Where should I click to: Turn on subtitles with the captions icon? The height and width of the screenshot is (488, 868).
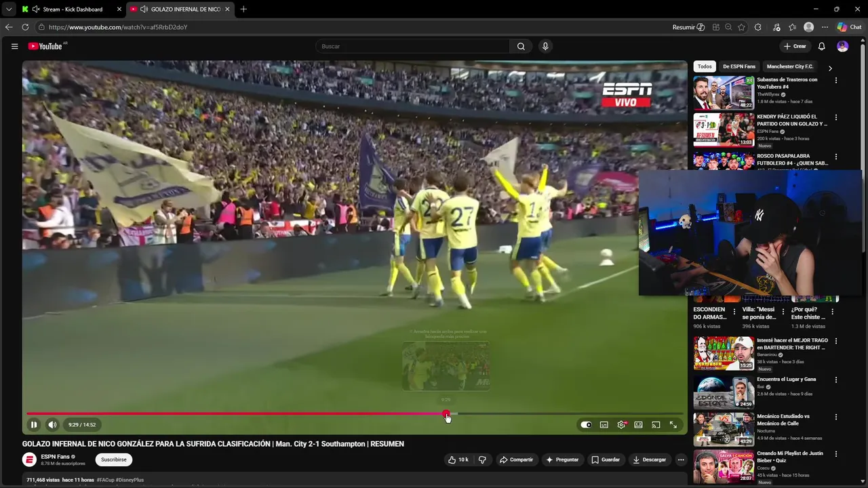click(604, 425)
